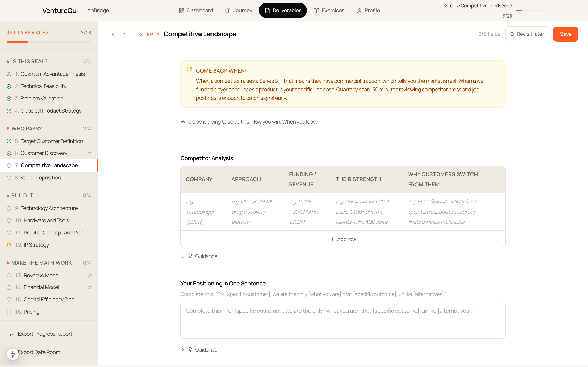Screen dimensions: 588x367
Task: Click the shield icon beside IP Strategy
Action: pos(9,245)
